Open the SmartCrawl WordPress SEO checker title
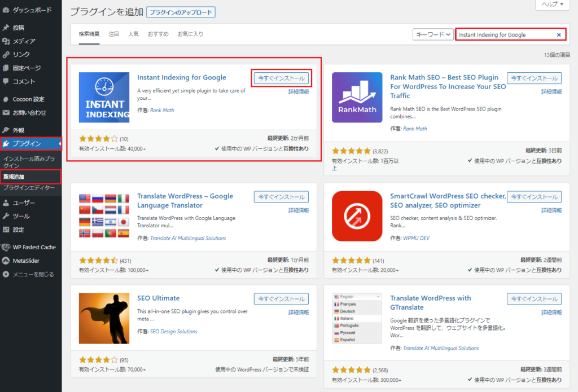 point(448,201)
